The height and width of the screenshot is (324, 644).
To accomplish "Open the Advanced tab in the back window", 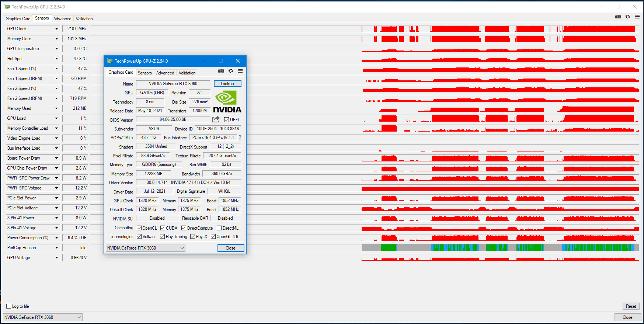I will 62,19.
